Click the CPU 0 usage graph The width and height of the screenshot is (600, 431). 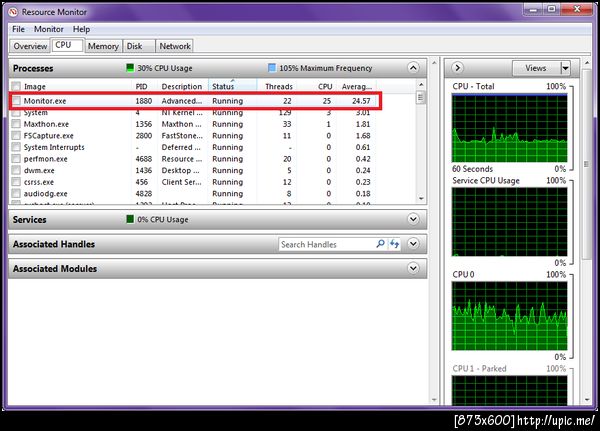click(x=509, y=316)
